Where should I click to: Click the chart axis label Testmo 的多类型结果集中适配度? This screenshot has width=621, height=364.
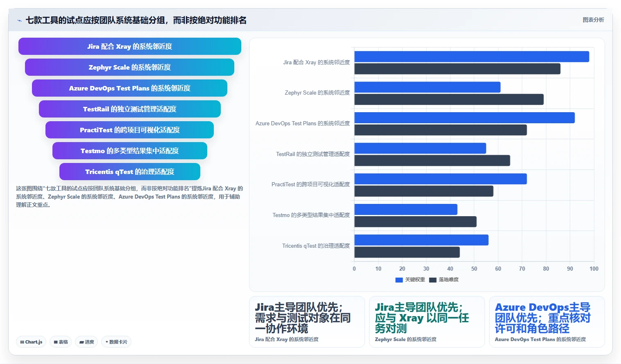point(311,215)
